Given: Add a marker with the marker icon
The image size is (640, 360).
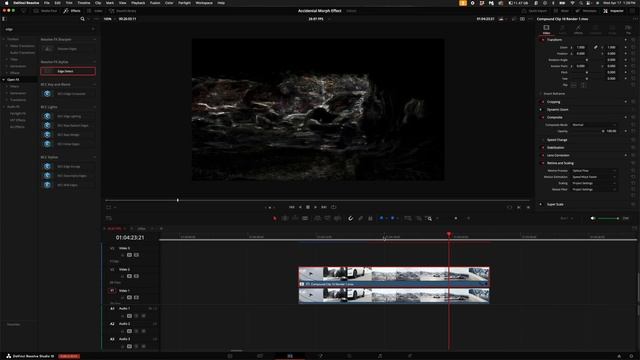Looking at the screenshot, I should pyautogui.click(x=393, y=218).
